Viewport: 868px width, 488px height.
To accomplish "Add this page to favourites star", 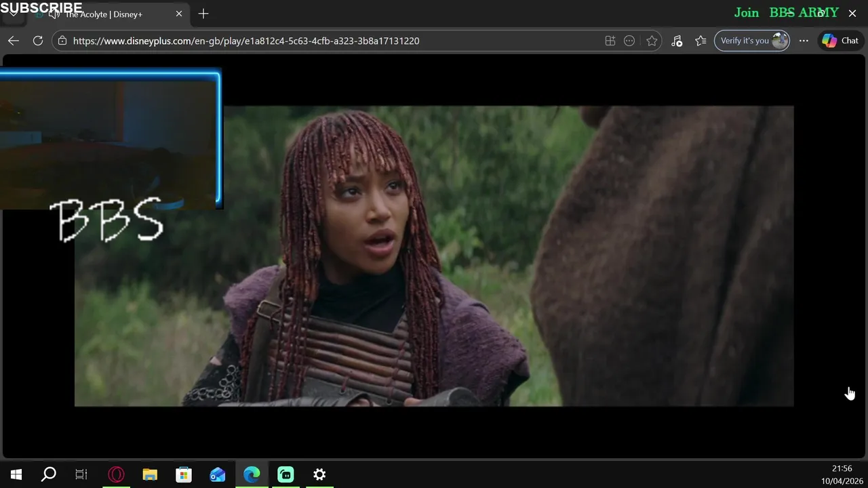I will click(652, 41).
